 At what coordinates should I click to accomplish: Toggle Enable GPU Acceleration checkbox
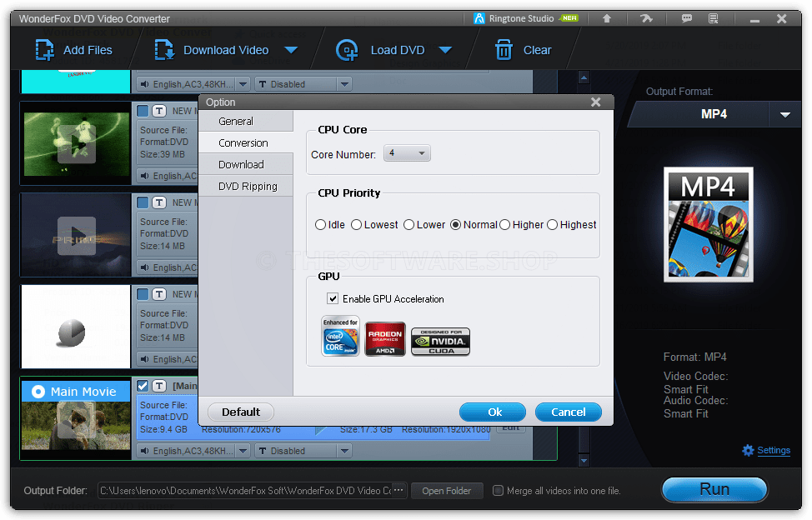click(333, 298)
